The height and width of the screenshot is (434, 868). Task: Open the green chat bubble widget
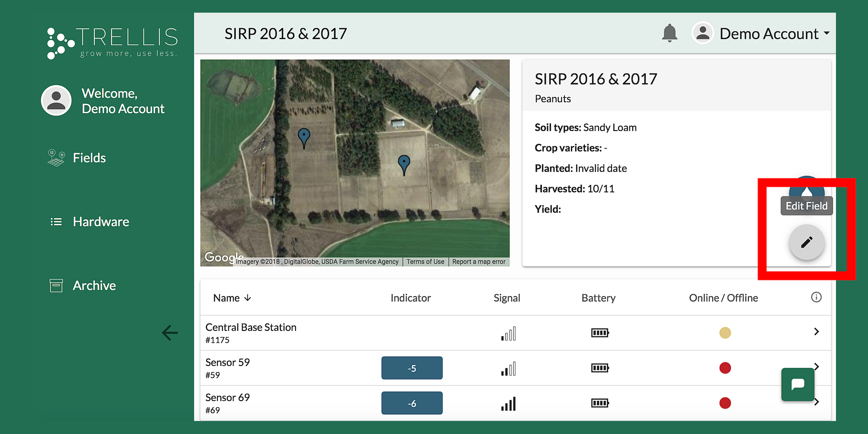click(798, 384)
